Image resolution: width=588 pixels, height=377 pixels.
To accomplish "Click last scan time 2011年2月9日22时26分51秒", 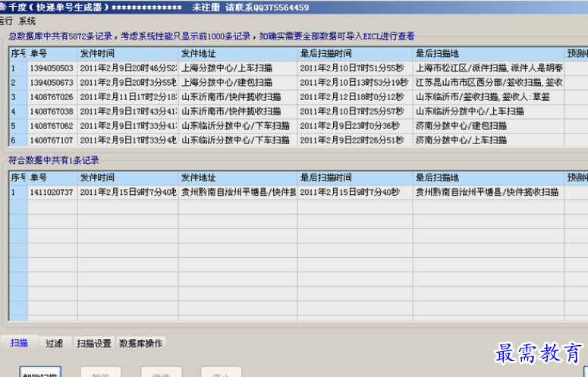I will pos(355,140).
